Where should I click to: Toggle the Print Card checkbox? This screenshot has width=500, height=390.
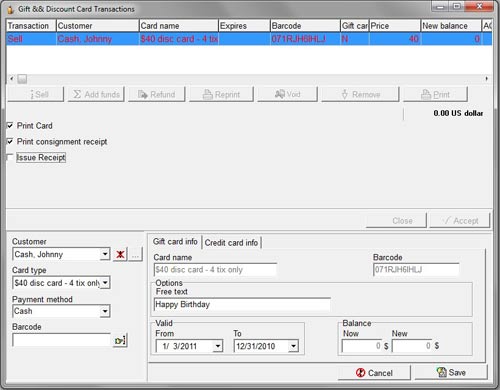click(x=10, y=126)
